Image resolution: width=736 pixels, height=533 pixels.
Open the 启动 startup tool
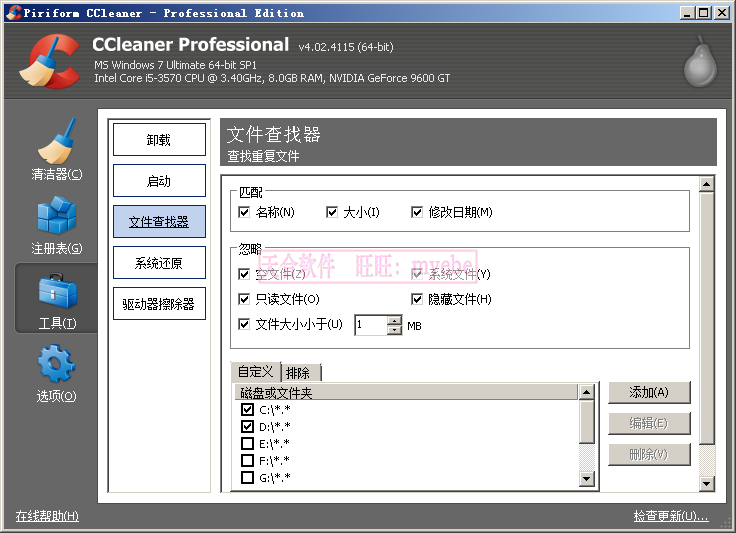[159, 181]
